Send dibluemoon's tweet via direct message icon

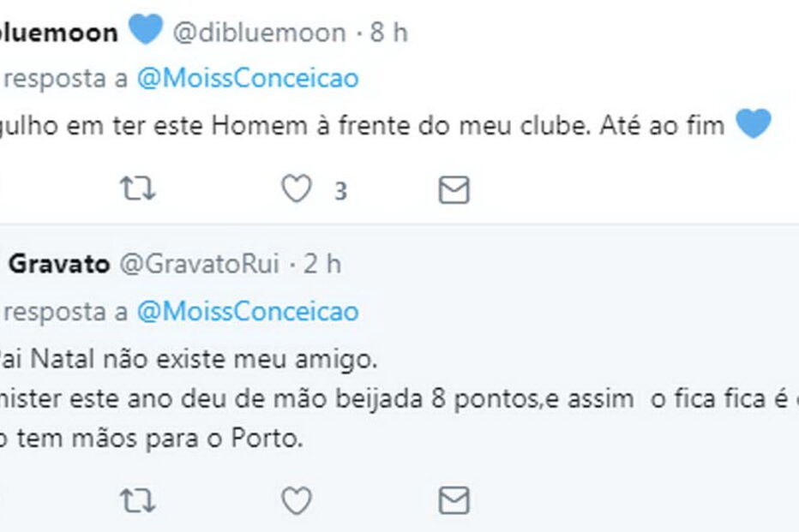[x=454, y=189]
